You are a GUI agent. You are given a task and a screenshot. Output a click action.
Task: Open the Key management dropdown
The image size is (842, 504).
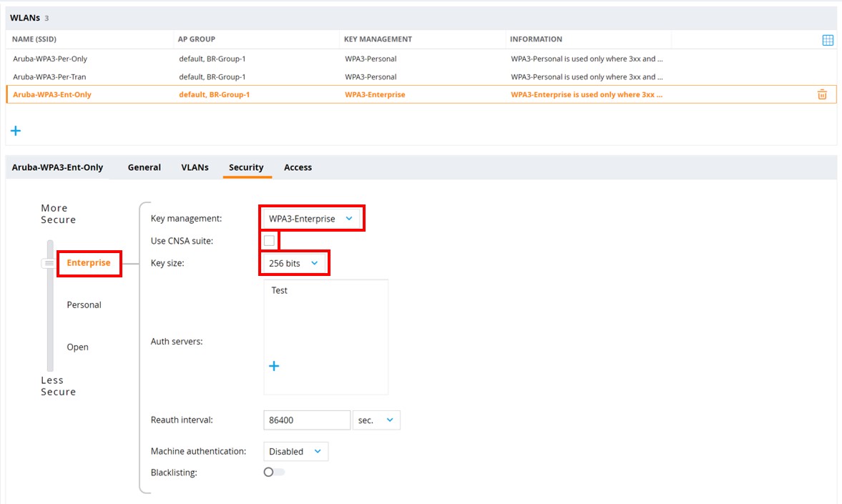[x=311, y=219]
